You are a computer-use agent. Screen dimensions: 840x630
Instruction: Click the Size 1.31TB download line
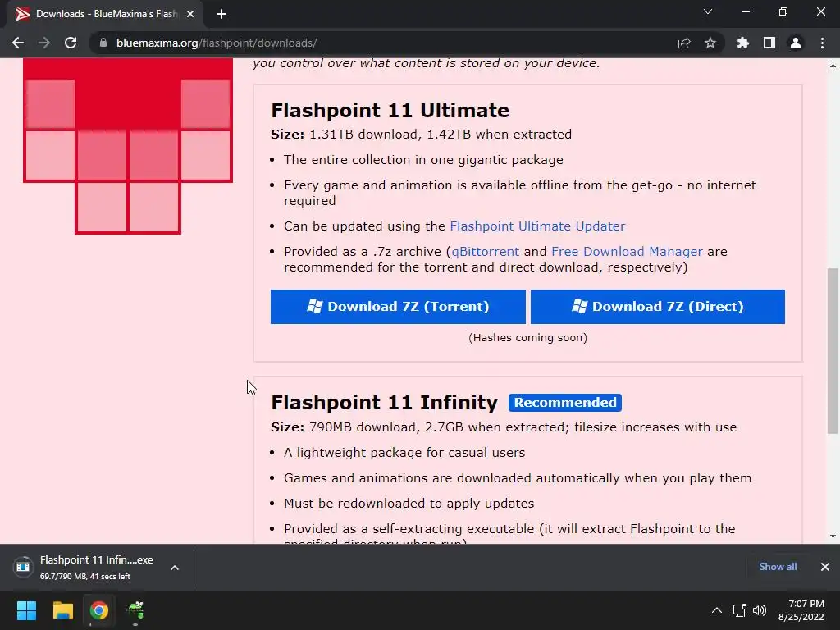click(x=421, y=134)
